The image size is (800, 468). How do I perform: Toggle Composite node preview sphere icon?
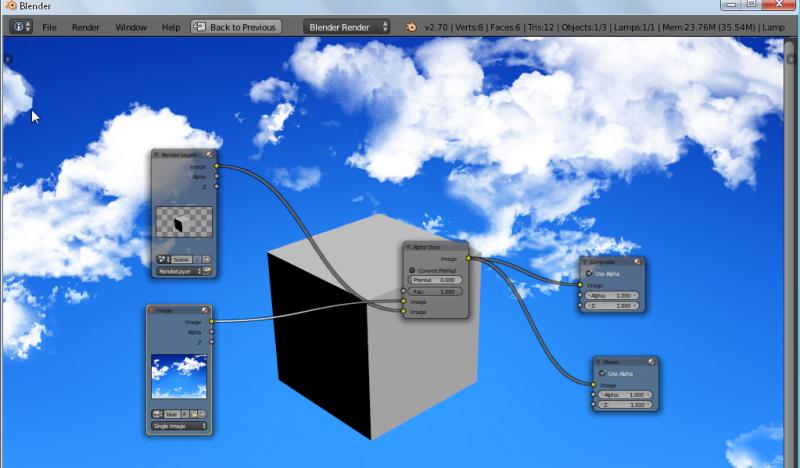(637, 262)
